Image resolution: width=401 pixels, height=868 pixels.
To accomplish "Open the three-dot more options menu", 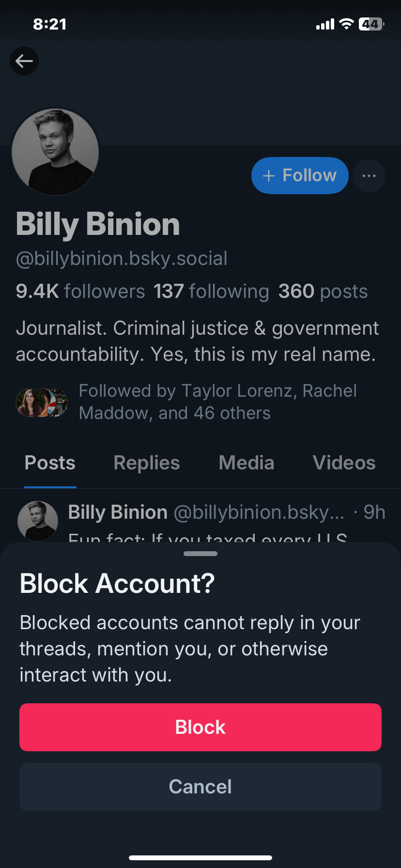I will [369, 175].
